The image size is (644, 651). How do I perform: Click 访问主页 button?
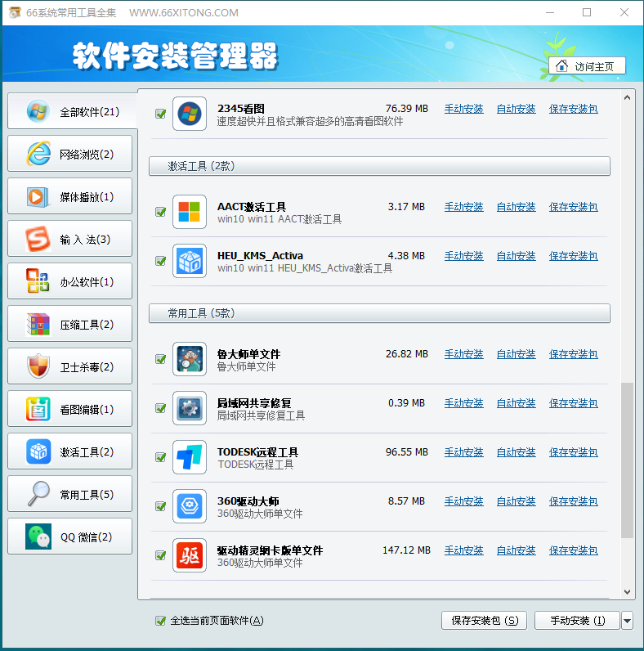(587, 65)
